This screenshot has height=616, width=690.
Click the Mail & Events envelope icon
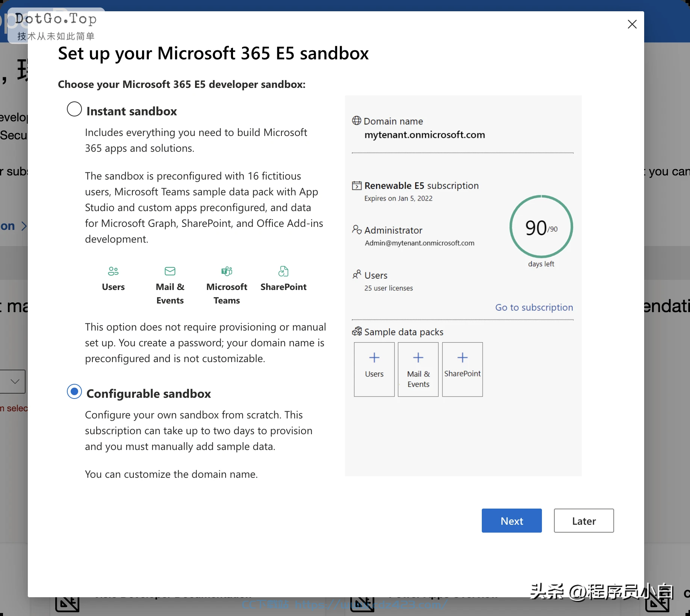pyautogui.click(x=170, y=271)
